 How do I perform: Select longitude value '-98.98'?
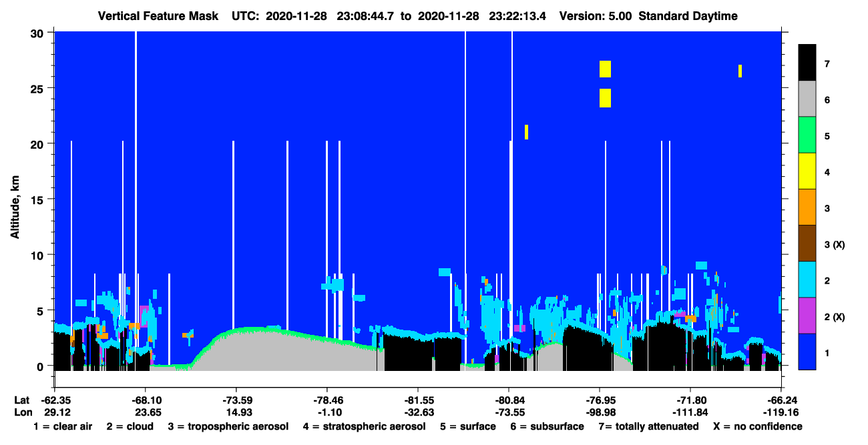click(600, 412)
